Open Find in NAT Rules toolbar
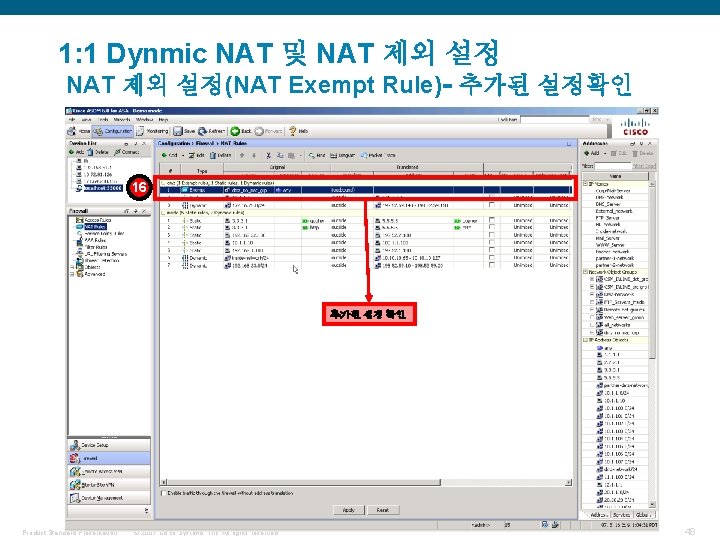This screenshot has width=720, height=540. click(317, 155)
